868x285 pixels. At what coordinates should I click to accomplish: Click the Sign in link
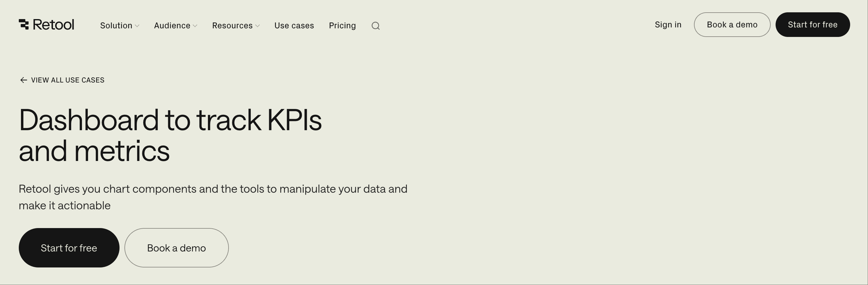tap(668, 25)
